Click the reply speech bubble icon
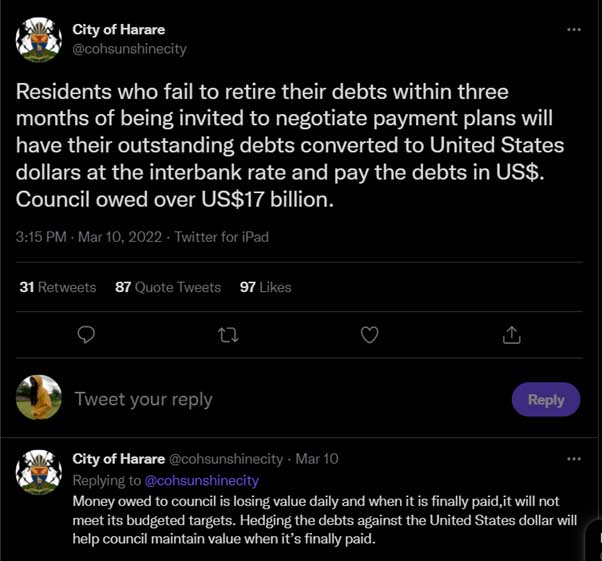The height and width of the screenshot is (561, 602). (x=86, y=335)
